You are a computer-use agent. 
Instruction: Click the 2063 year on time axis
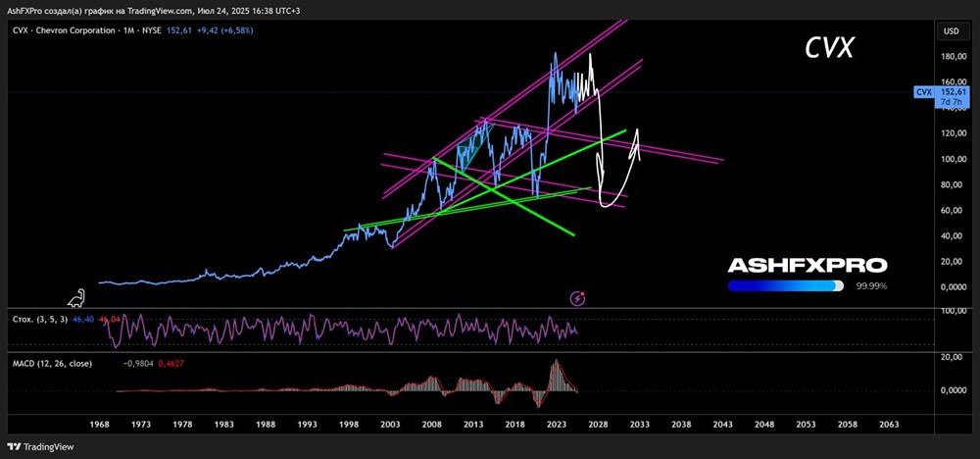[x=889, y=424]
